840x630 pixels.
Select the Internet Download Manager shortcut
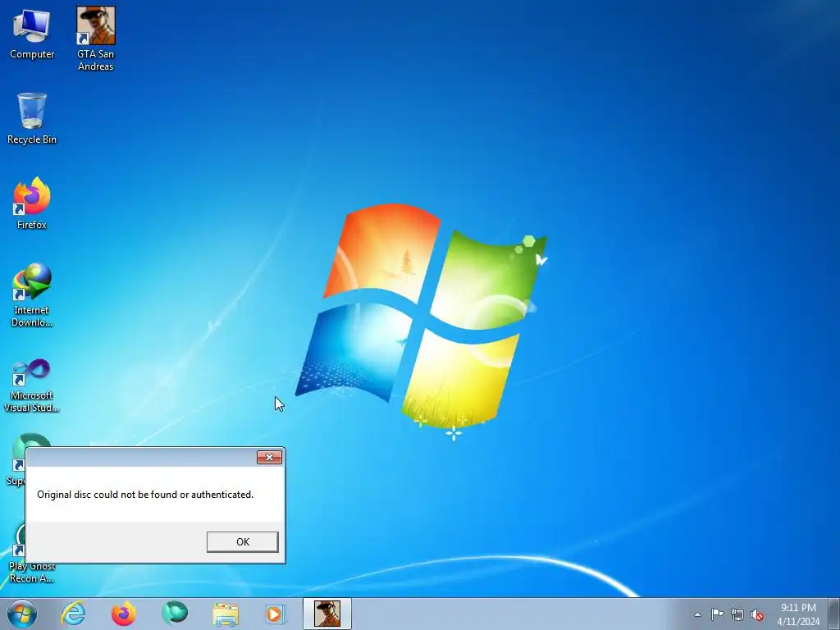(32, 295)
